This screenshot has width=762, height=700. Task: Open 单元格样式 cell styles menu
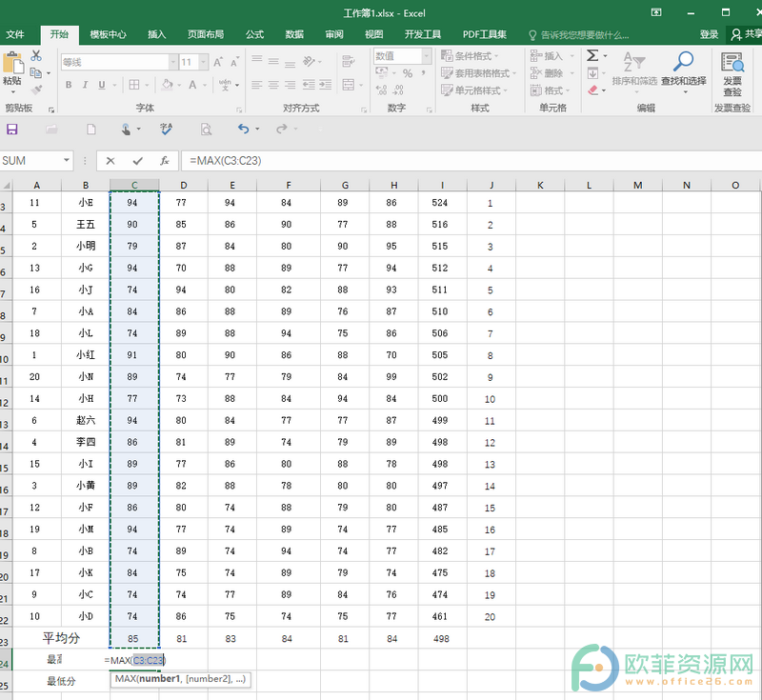point(474,90)
